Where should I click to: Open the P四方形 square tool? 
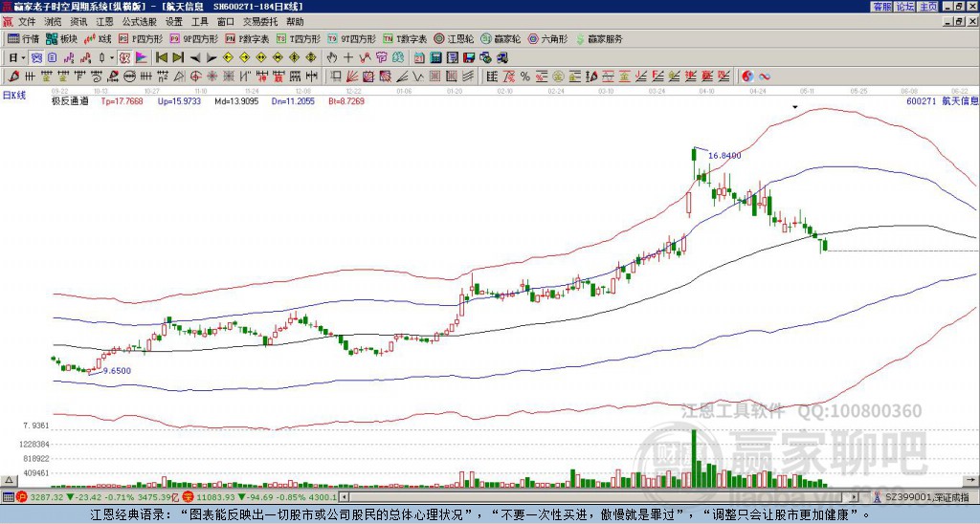[140, 39]
